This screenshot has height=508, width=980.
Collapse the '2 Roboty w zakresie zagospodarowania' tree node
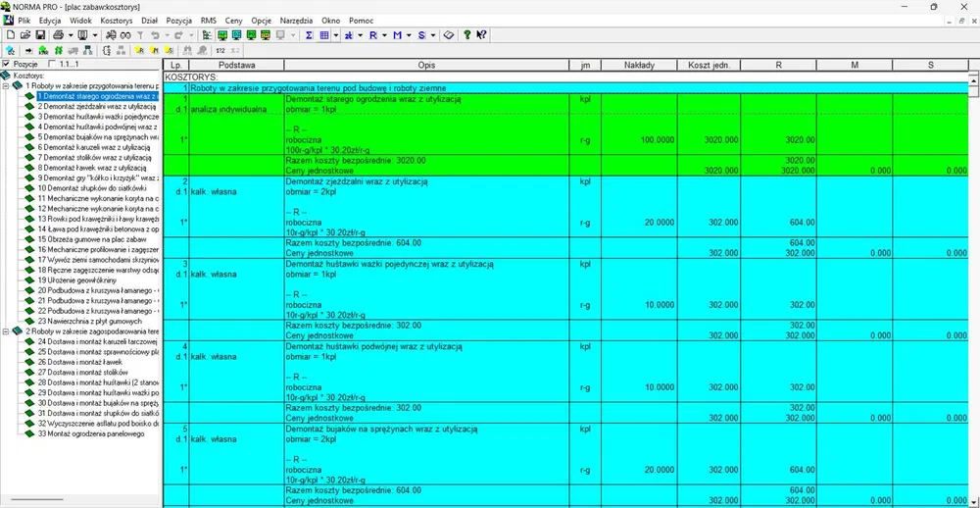[6, 331]
